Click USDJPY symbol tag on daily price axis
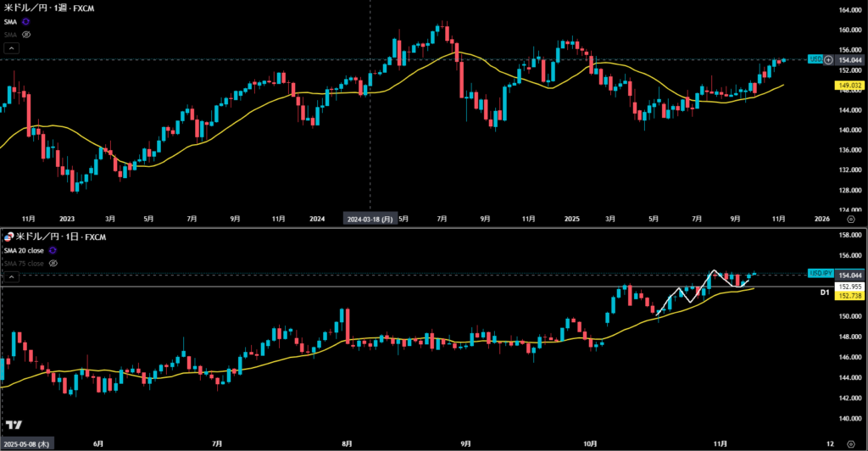Screen dimensions: 868x451 pos(821,274)
